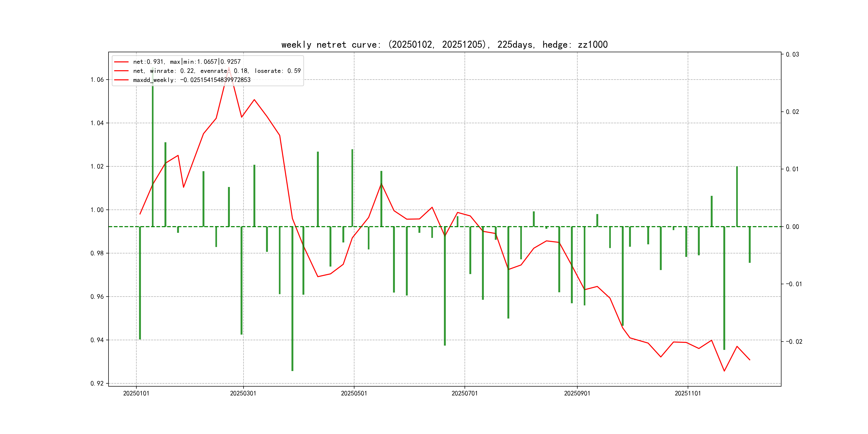Click the red net curve peak
The width and height of the screenshot is (868, 434).
click(229, 68)
